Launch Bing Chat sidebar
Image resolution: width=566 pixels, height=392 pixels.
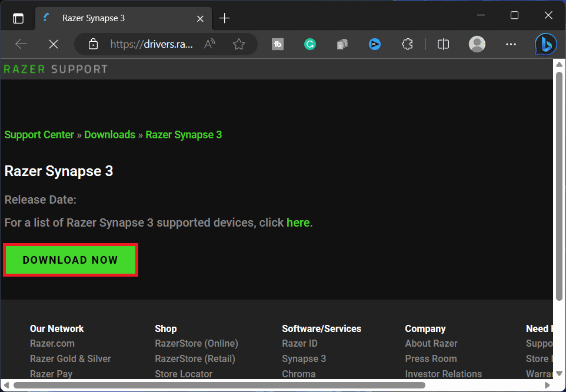point(545,44)
